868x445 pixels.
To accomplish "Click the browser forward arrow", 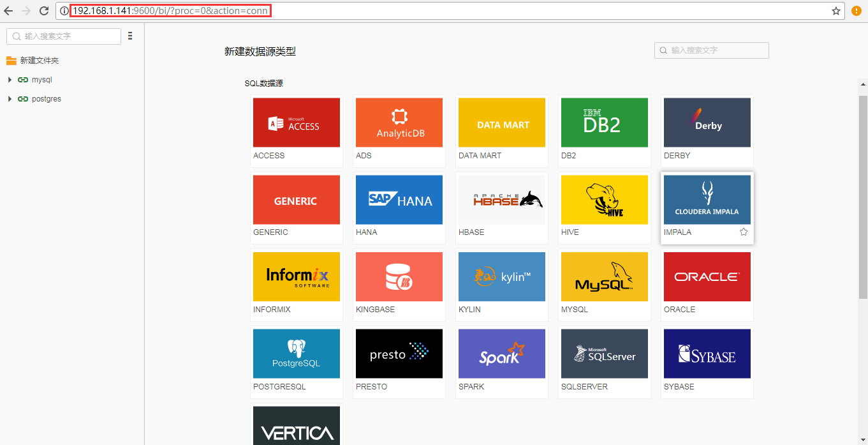I will [26, 11].
